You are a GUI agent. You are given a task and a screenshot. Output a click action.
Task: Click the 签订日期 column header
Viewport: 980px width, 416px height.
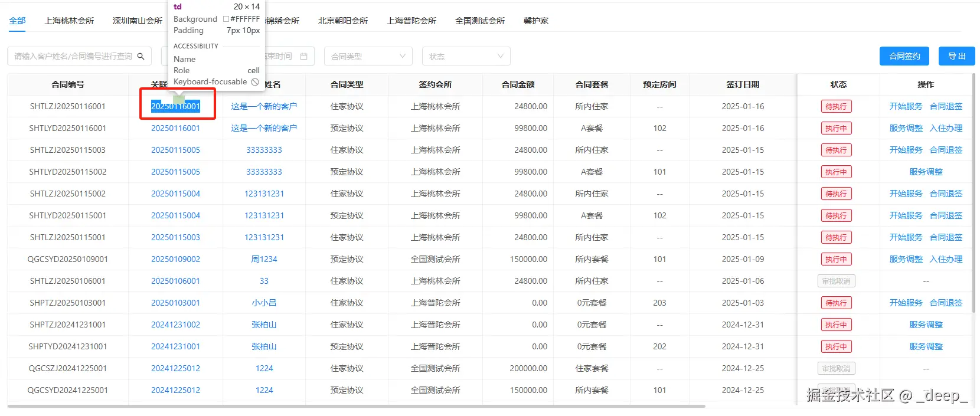coord(743,84)
